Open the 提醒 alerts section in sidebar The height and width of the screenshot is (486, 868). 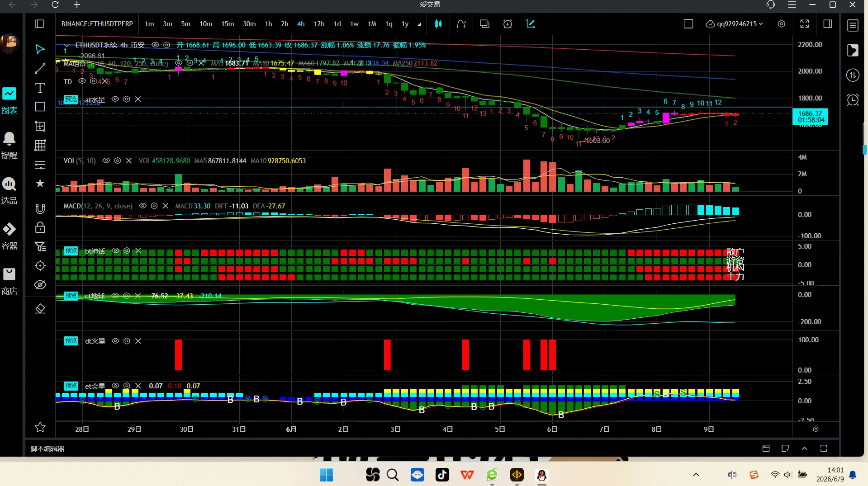(9, 146)
